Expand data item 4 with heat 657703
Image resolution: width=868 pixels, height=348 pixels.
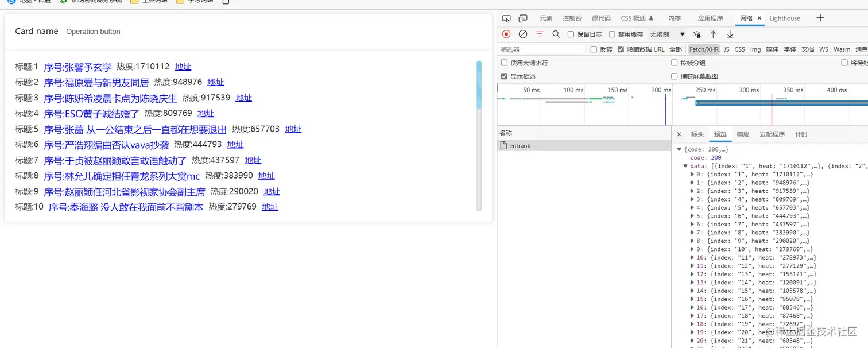[x=692, y=207]
